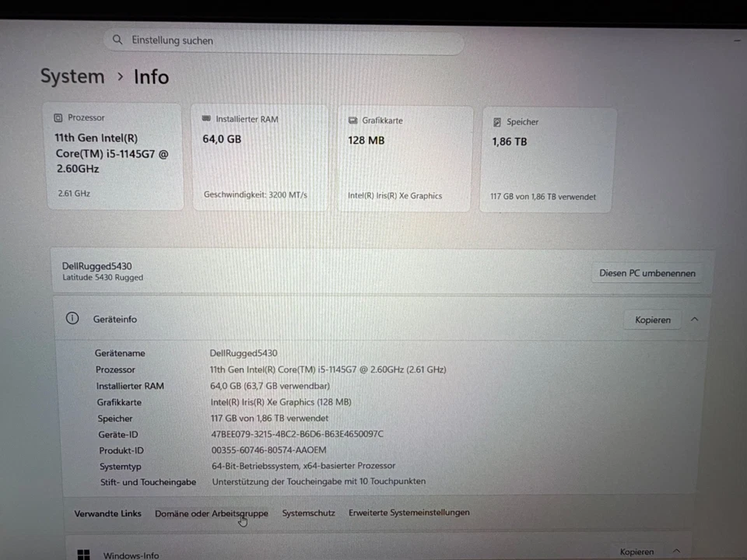Click the Speicher row value in Geräteinfo

pos(270,418)
